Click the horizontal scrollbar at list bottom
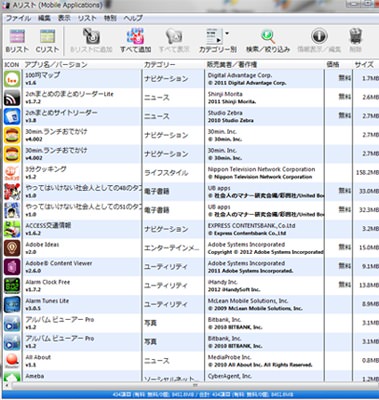Image resolution: width=379 pixels, height=400 pixels. click(195, 385)
